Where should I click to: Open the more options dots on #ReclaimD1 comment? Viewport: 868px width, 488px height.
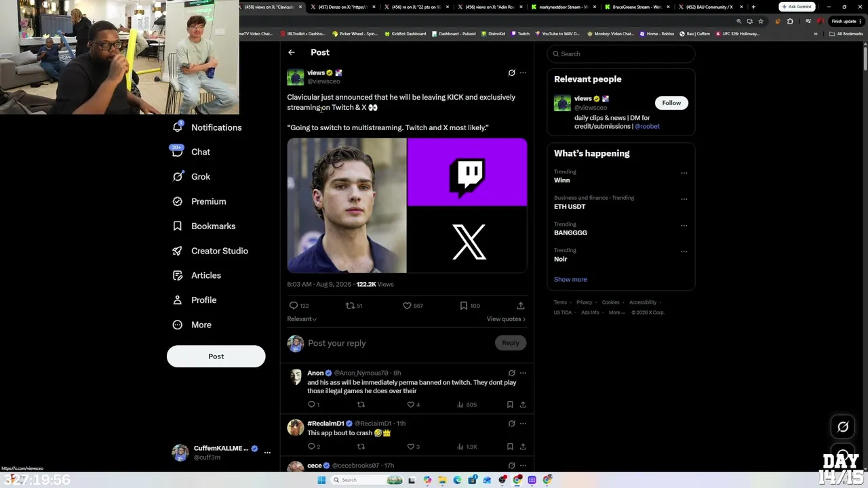coord(523,424)
